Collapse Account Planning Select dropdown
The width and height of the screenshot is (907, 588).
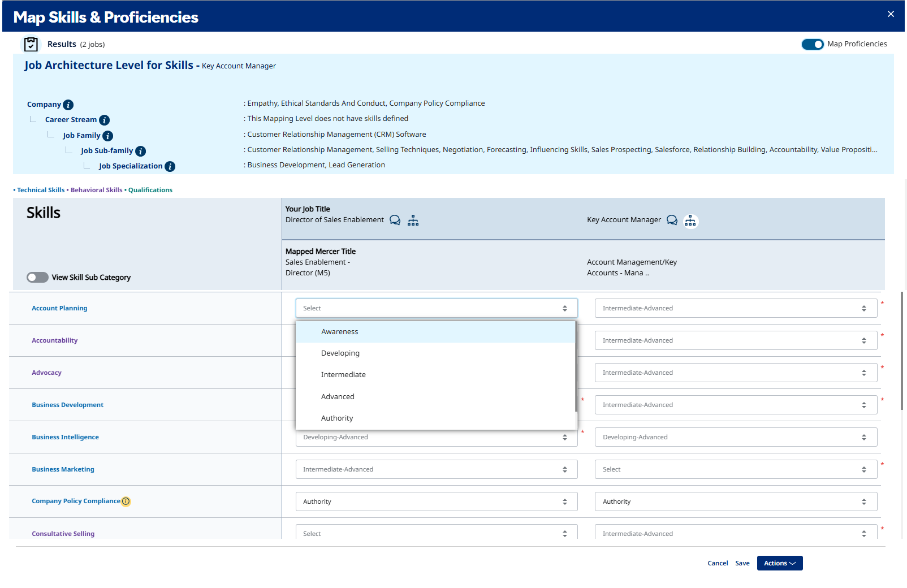[x=437, y=308]
